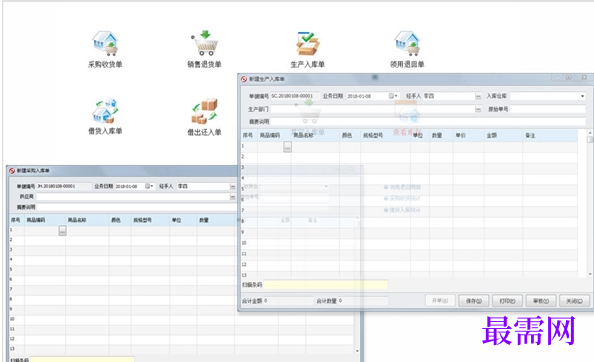594x362 pixels.
Task: Click 规格型号 column header in 采购入库单 grid
Action: pyautogui.click(x=150, y=220)
